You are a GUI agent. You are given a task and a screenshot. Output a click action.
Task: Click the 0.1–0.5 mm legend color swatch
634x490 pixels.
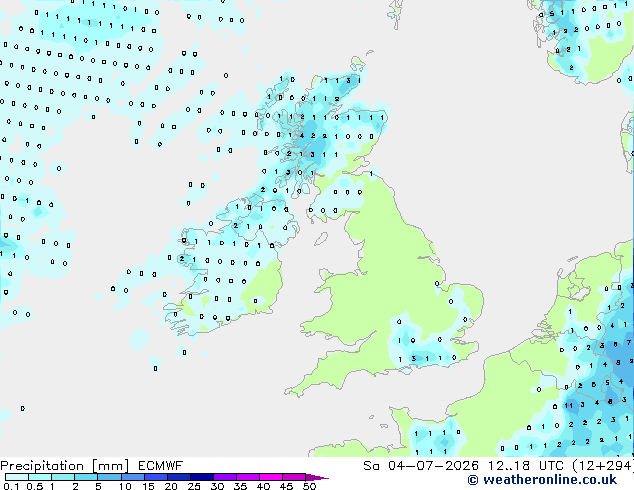click(x=17, y=477)
